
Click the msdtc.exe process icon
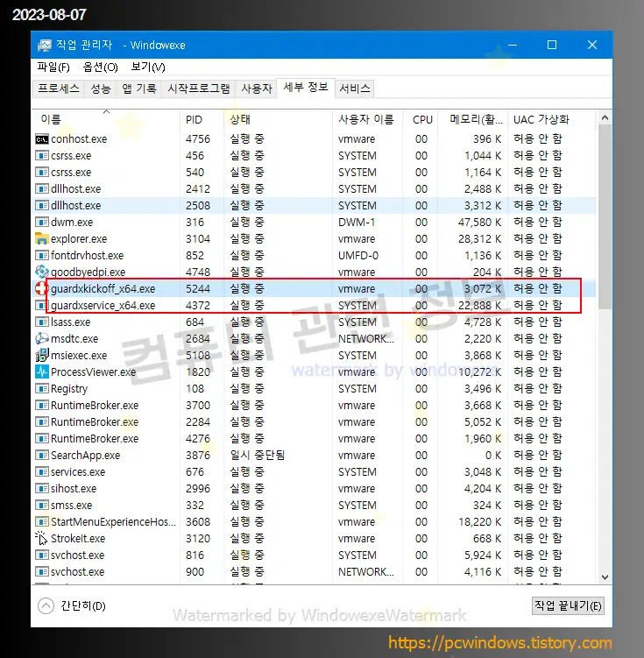(x=41, y=339)
